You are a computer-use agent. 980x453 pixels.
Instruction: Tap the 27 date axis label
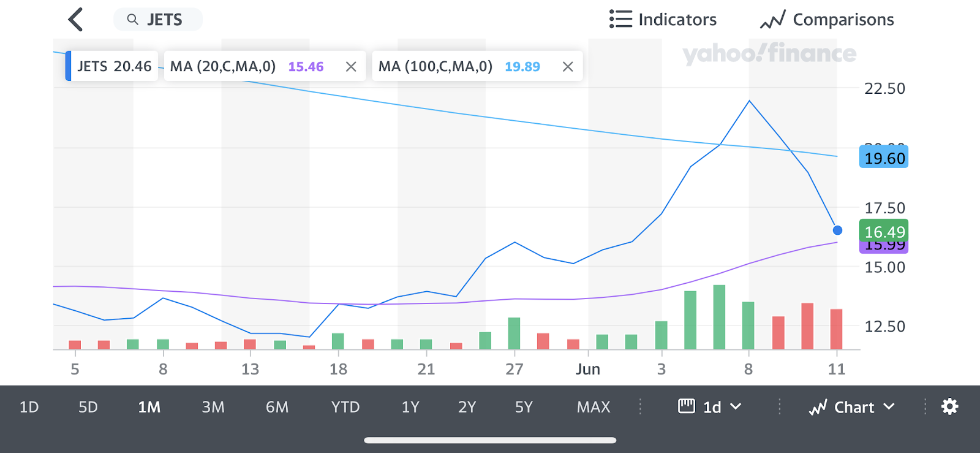pos(514,369)
